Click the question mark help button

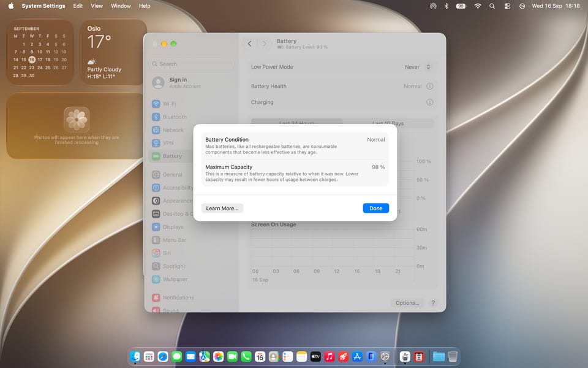click(x=433, y=302)
